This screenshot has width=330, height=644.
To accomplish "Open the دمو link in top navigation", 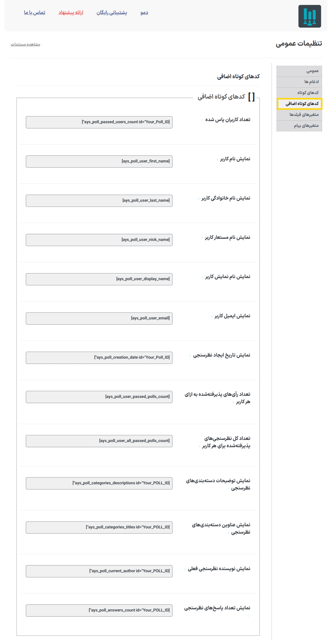I will click(x=144, y=13).
